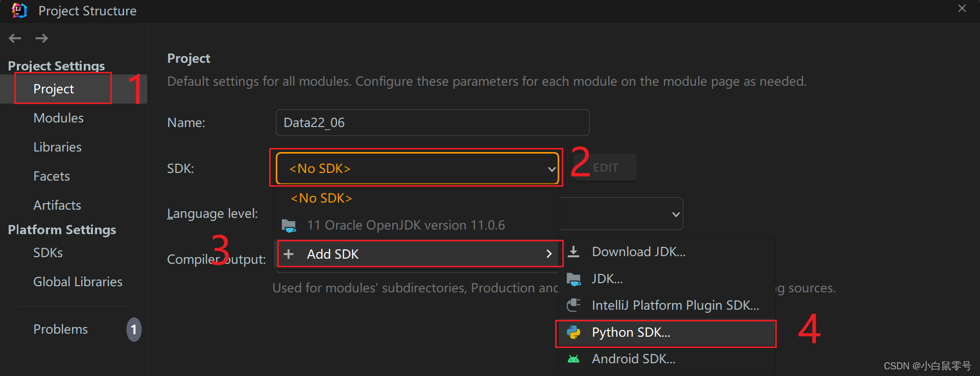
Task: Click the Problems count badge
Action: point(134,330)
